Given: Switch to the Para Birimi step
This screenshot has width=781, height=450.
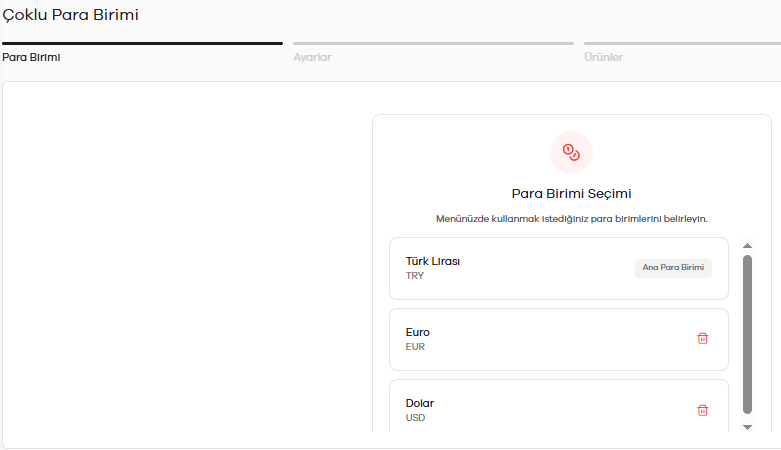Looking at the screenshot, I should (x=31, y=57).
